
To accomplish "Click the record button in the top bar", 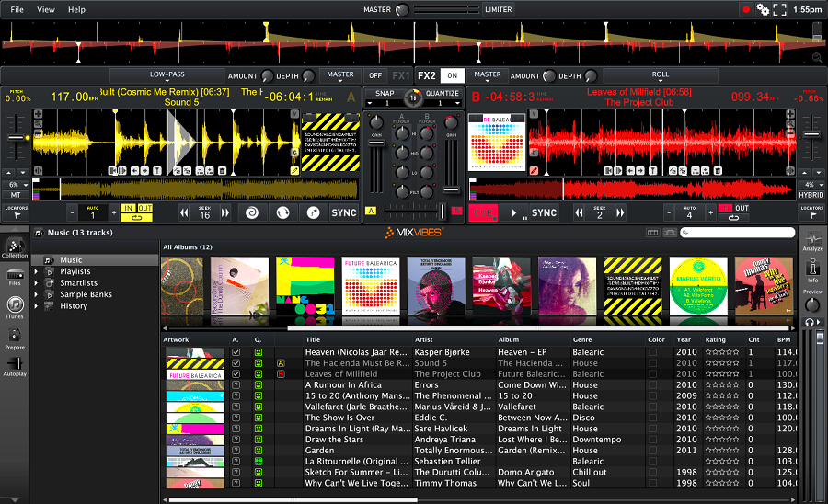I will [745, 9].
